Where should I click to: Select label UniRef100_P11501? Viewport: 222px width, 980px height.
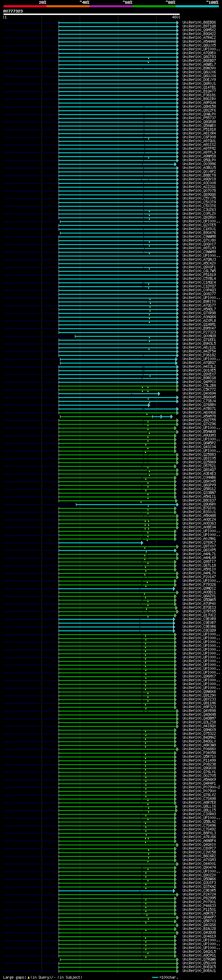click(199, 910)
